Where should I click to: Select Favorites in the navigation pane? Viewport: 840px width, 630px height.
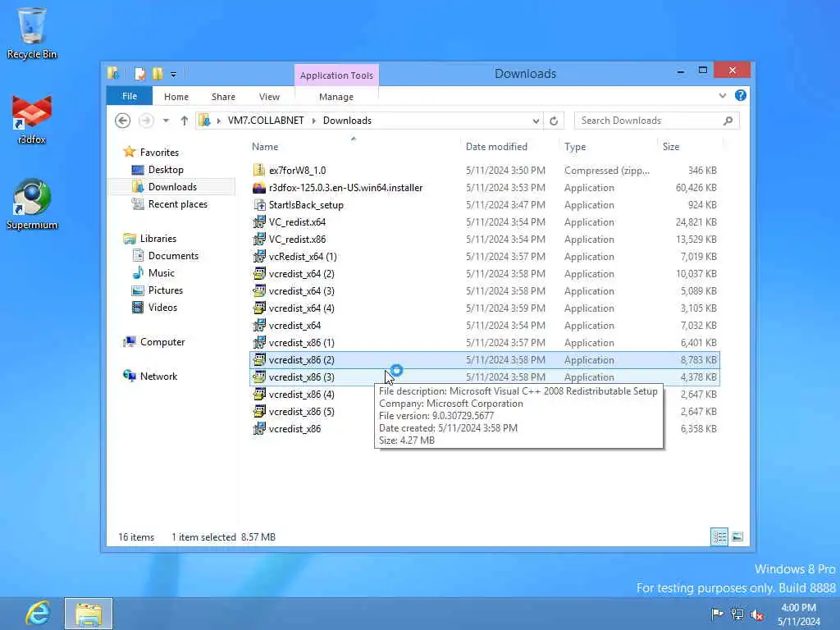click(158, 152)
